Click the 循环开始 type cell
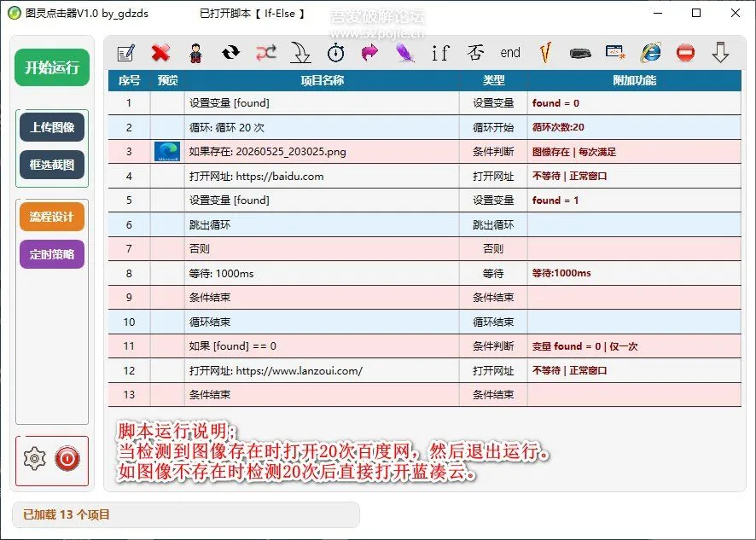 point(493,127)
